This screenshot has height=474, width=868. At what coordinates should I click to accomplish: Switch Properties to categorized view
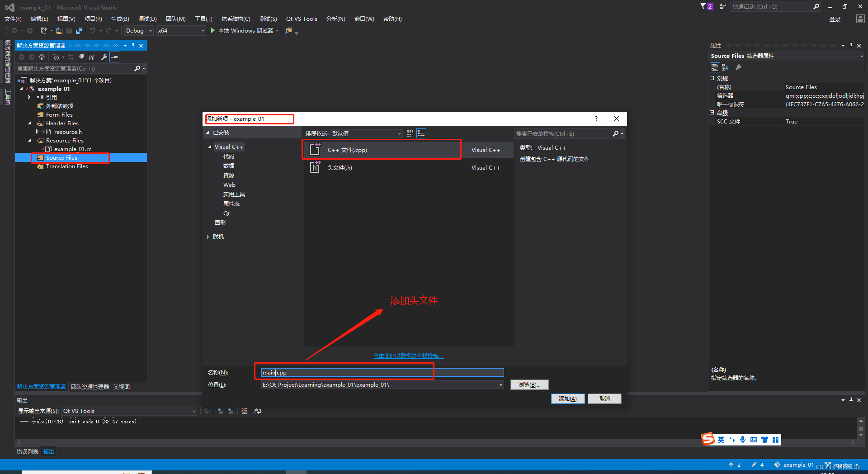click(x=715, y=67)
